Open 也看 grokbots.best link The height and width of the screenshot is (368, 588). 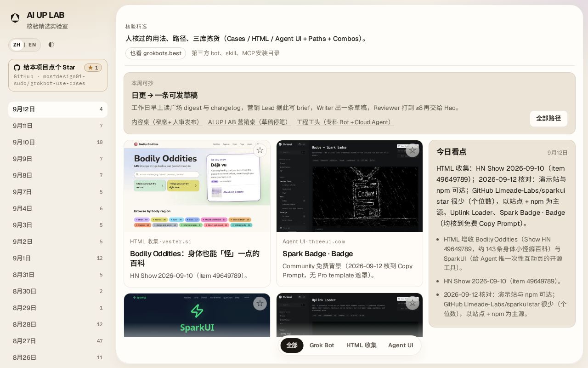pyautogui.click(x=156, y=53)
